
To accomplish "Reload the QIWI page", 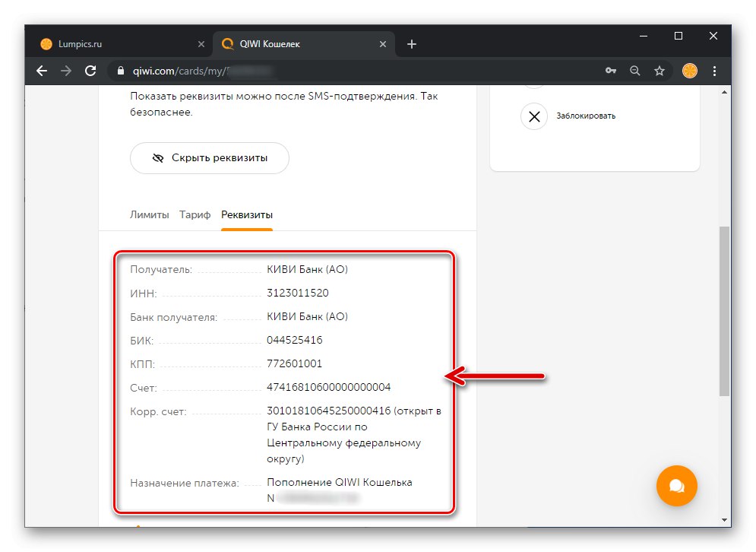I will click(90, 71).
